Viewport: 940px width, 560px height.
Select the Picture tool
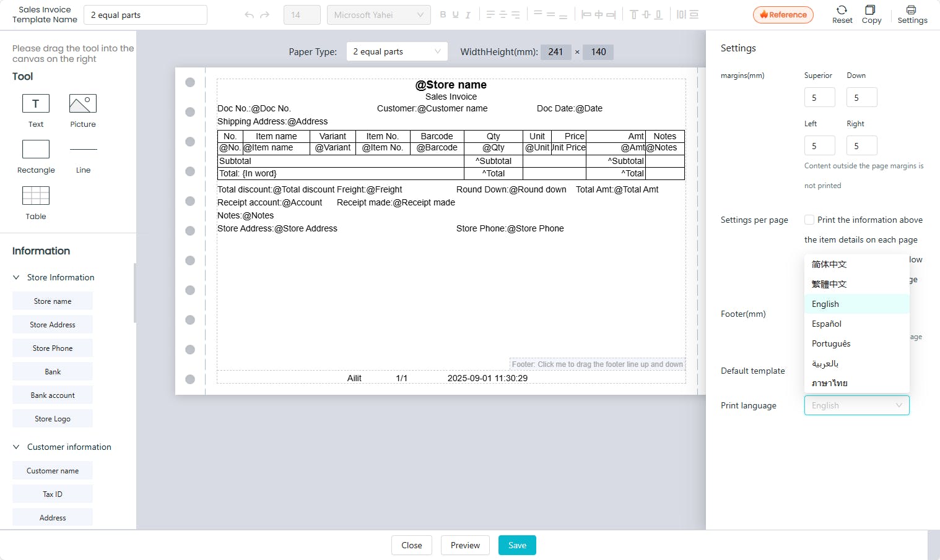(83, 103)
